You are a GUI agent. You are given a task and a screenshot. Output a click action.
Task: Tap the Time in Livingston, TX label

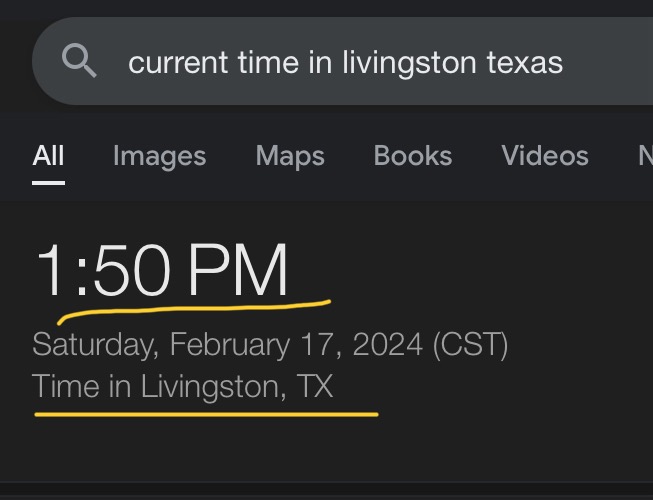183,385
